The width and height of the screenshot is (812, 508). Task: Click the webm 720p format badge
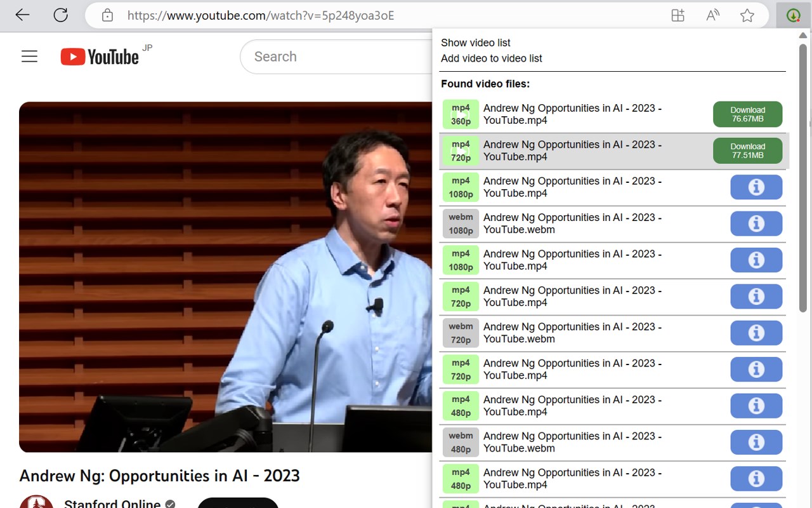pyautogui.click(x=461, y=333)
